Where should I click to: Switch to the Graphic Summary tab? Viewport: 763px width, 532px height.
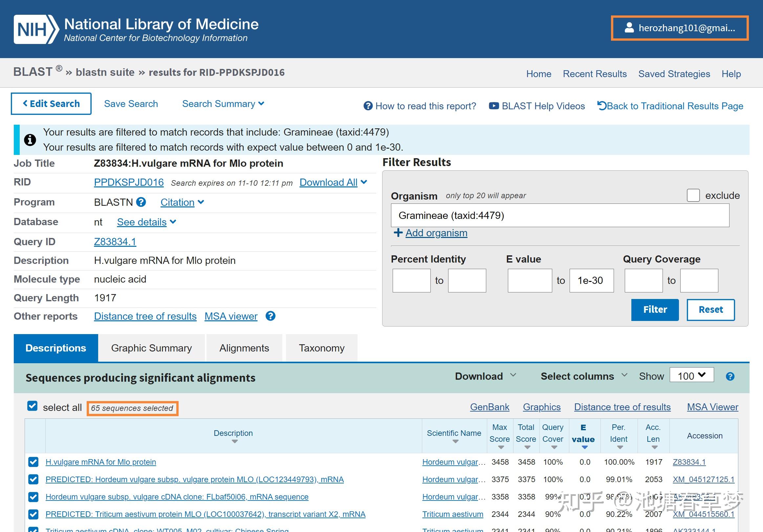coord(151,348)
